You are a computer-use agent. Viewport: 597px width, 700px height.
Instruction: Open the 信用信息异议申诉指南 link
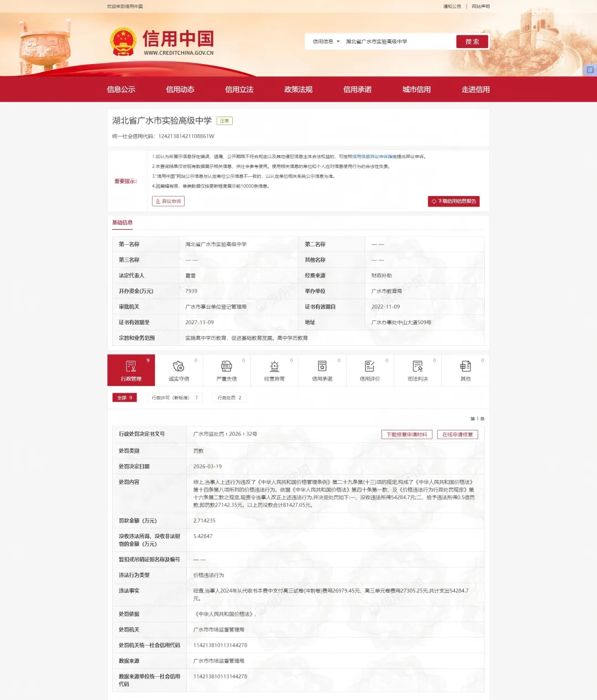pyautogui.click(x=374, y=157)
